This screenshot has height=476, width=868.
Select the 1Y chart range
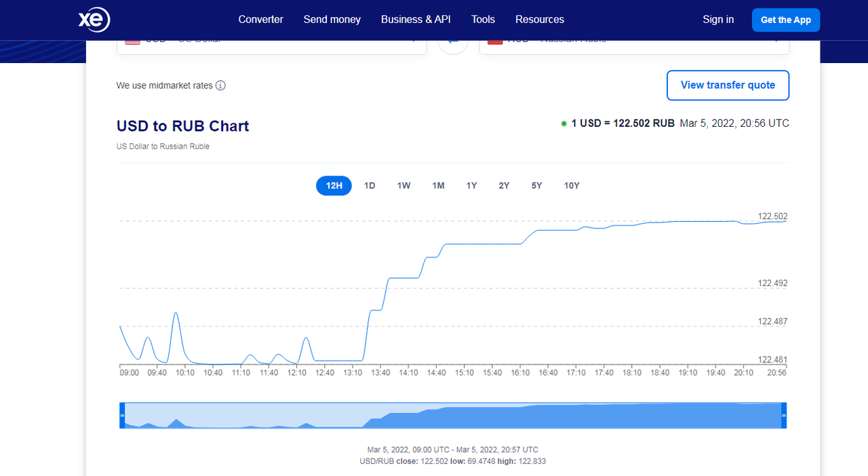pos(471,186)
